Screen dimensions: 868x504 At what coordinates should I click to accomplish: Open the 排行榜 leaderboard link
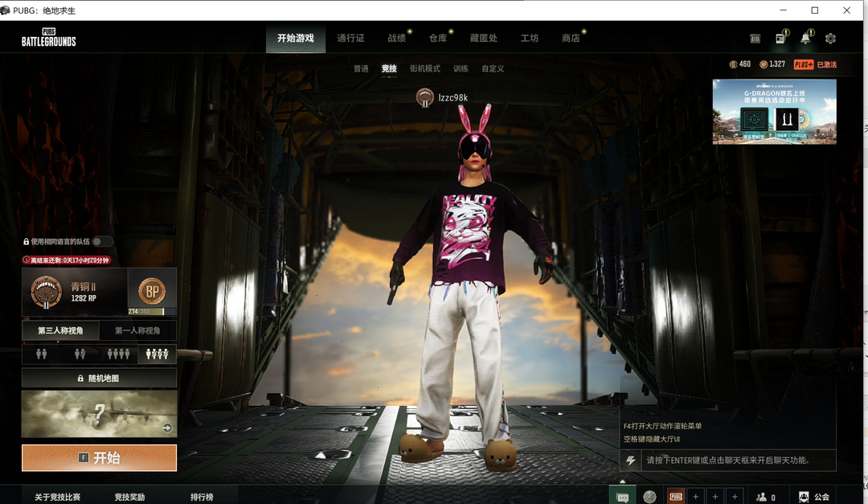tap(202, 497)
